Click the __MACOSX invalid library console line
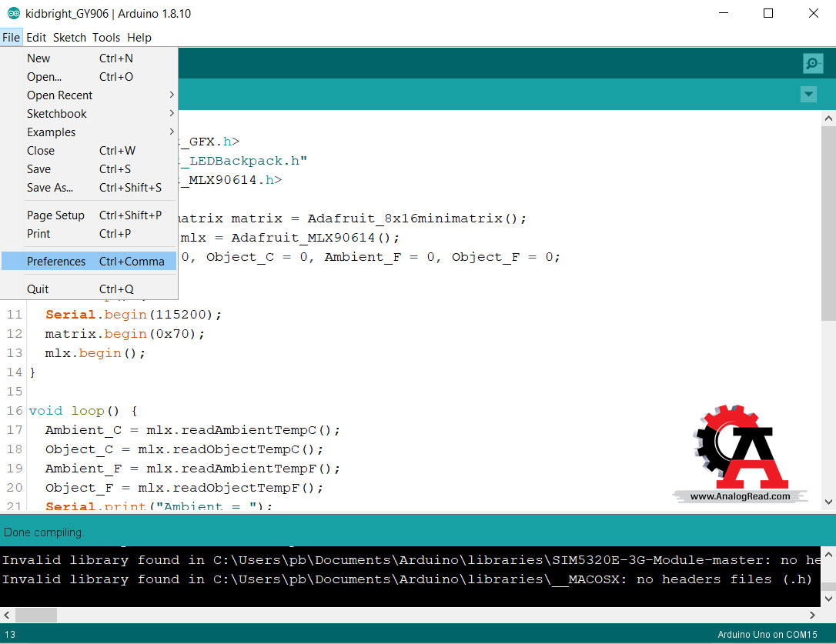 406,579
